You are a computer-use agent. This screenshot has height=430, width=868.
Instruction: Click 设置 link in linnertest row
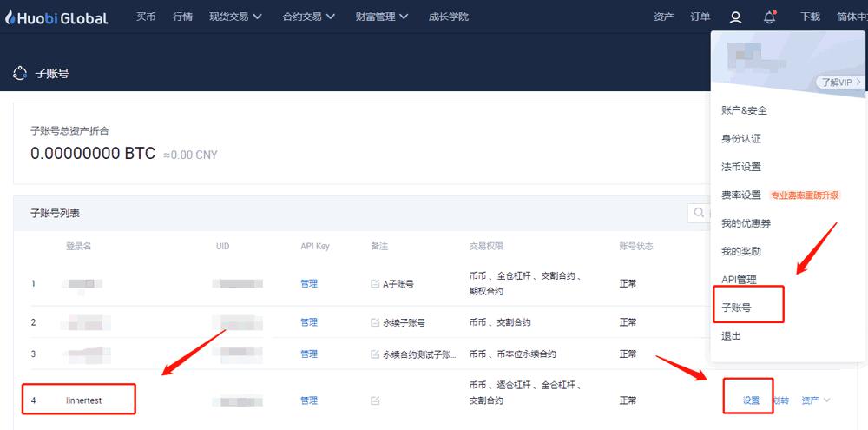(x=751, y=400)
